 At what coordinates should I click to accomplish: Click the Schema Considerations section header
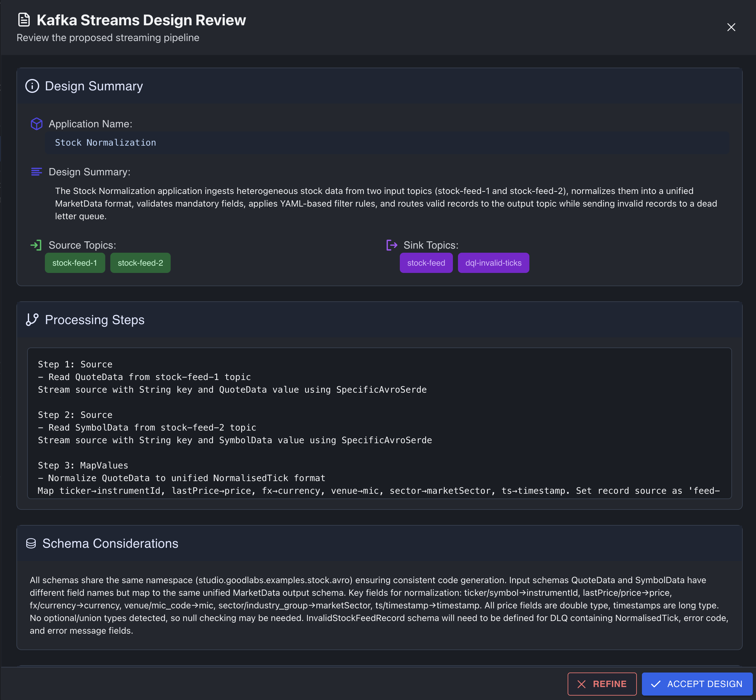coord(110,544)
